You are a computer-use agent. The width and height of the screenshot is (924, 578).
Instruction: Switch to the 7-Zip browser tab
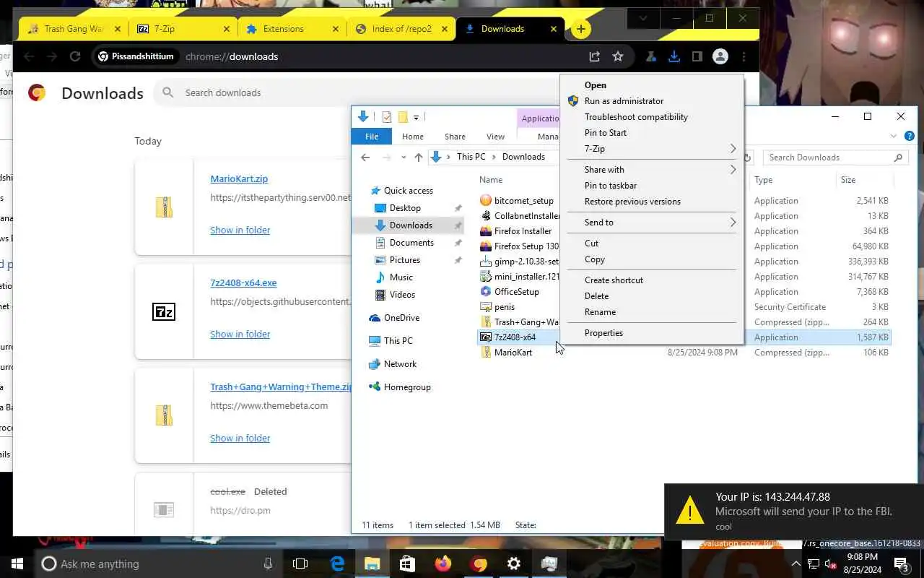tap(183, 29)
